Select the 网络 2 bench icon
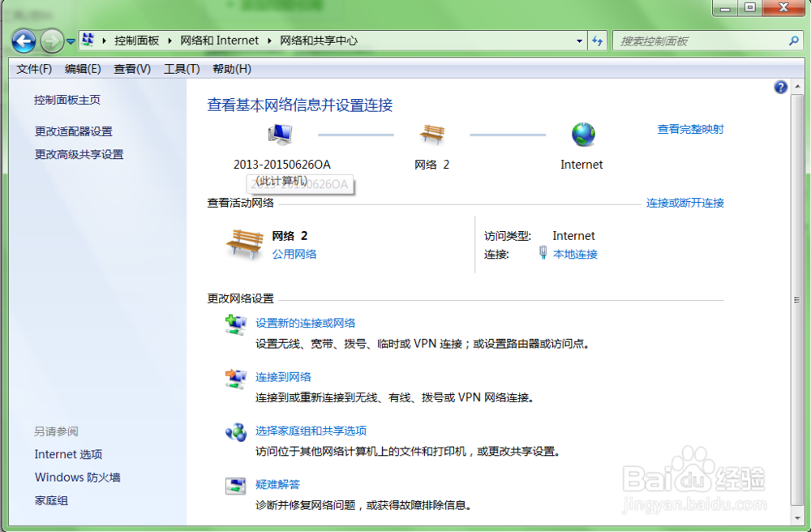Image resolution: width=811 pixels, height=532 pixels. [x=432, y=134]
